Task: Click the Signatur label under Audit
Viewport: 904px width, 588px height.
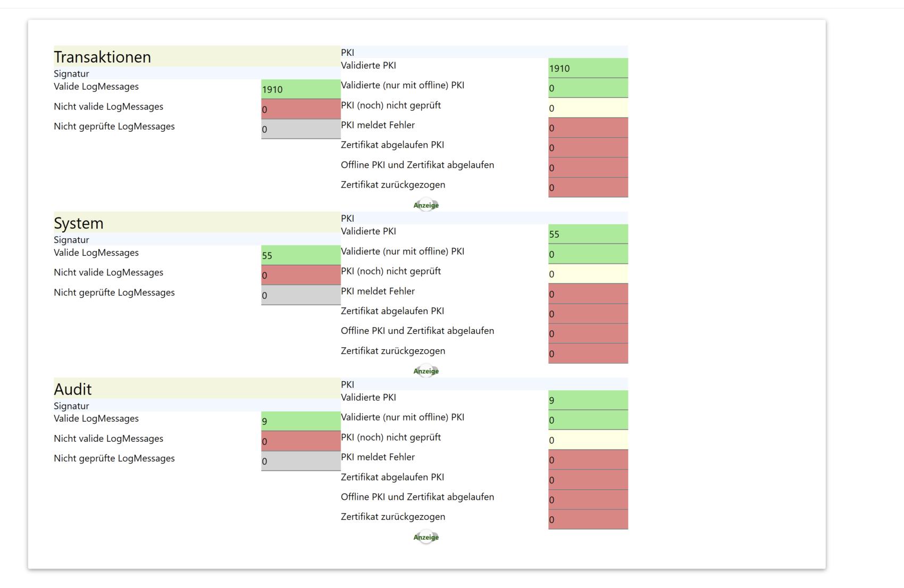Action: [x=71, y=406]
